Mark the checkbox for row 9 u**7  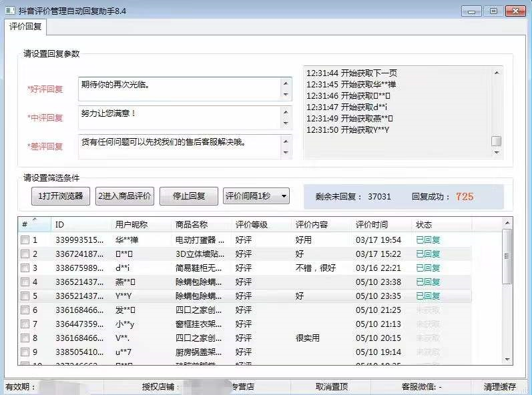point(25,352)
